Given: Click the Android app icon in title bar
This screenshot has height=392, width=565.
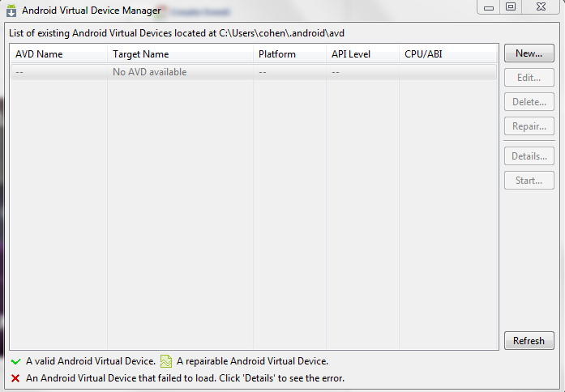Looking at the screenshot, I should coord(11,10).
